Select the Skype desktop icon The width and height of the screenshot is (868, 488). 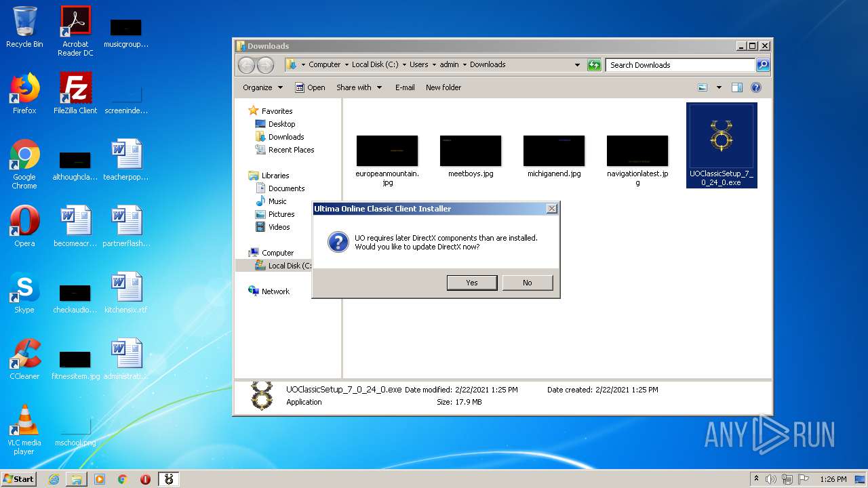coord(24,293)
